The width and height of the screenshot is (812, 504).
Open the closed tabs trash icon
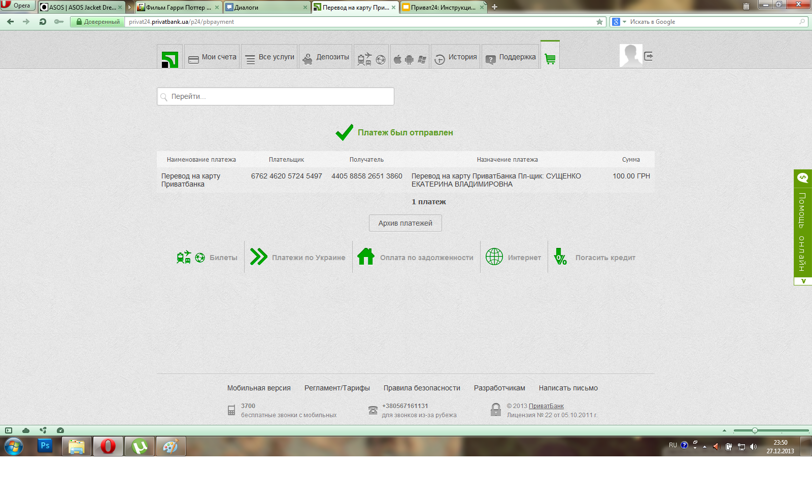click(x=746, y=7)
